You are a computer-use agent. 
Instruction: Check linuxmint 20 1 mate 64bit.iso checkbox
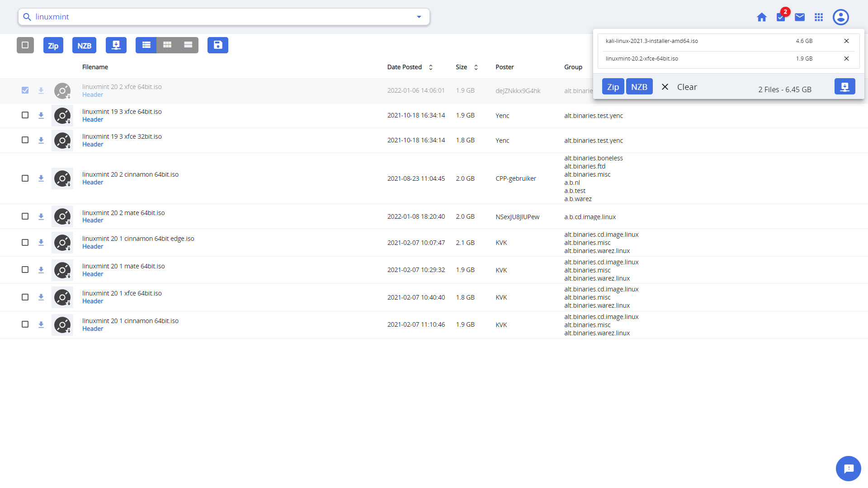[25, 270]
